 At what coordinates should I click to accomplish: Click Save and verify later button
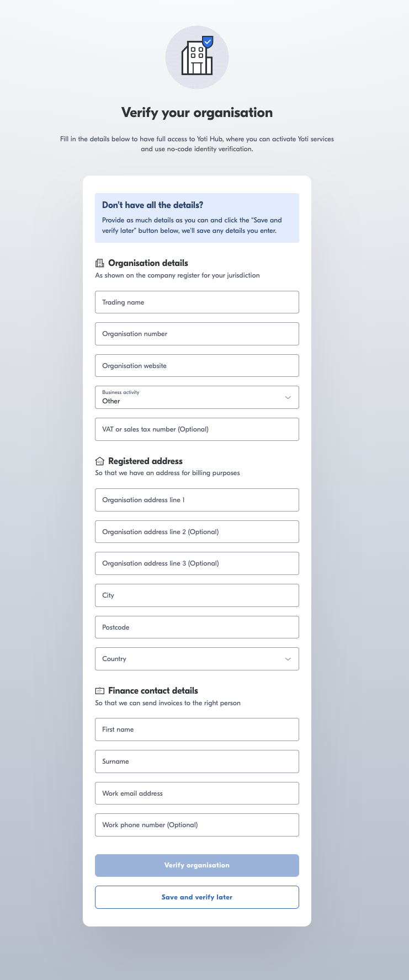(196, 897)
